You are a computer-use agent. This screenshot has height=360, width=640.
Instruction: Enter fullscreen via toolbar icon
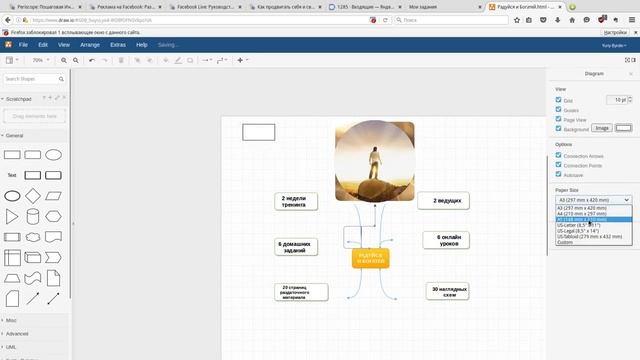(627, 60)
